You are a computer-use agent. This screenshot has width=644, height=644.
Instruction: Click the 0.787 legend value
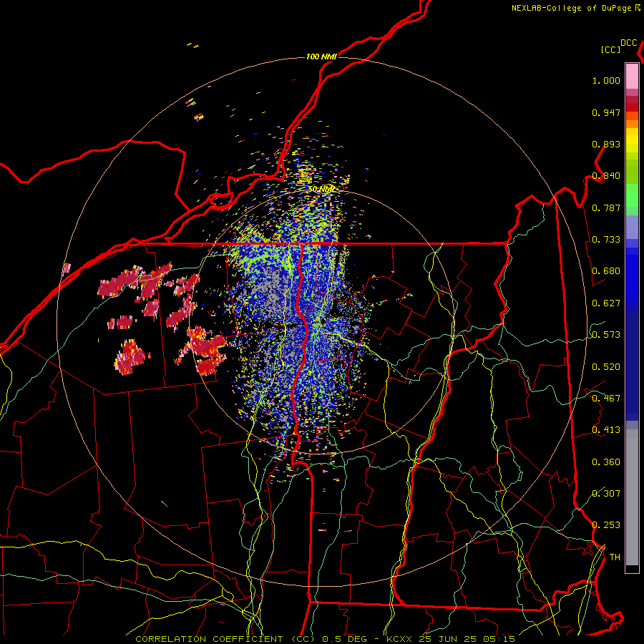[x=606, y=208]
